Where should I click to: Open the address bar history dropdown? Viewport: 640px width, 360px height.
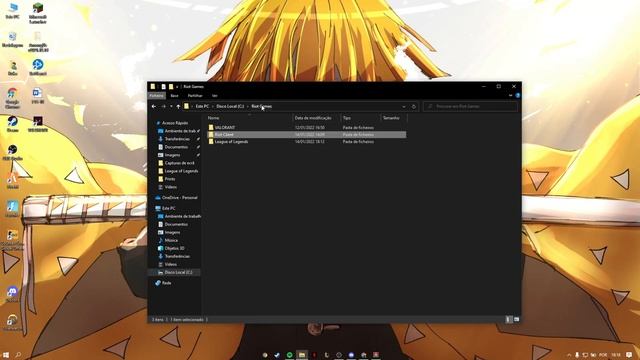click(x=404, y=107)
